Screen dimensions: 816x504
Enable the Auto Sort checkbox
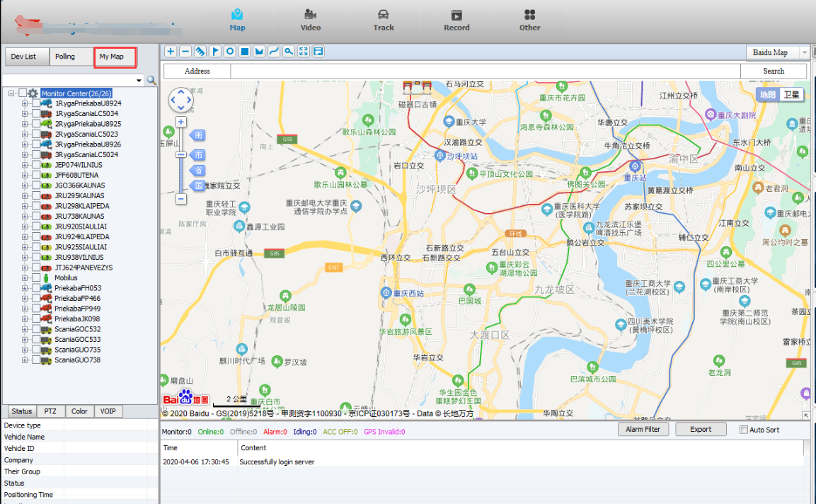pyautogui.click(x=744, y=430)
